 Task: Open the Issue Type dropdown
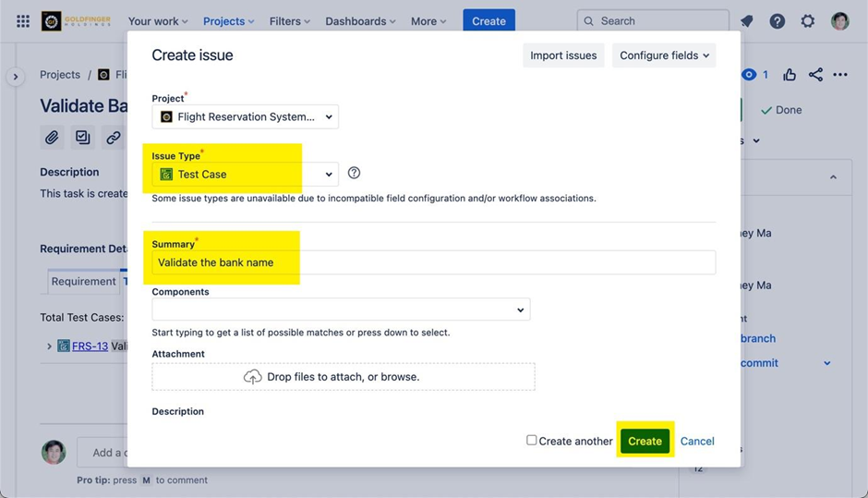(x=246, y=174)
